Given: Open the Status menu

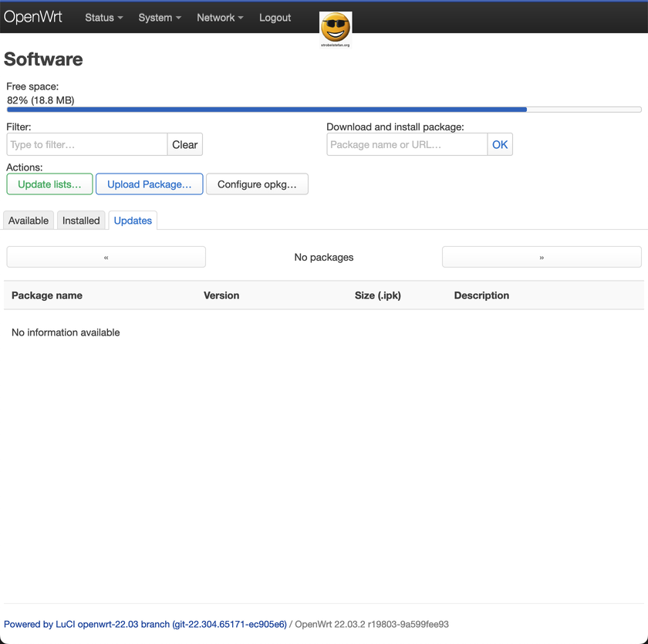Looking at the screenshot, I should click(x=103, y=17).
